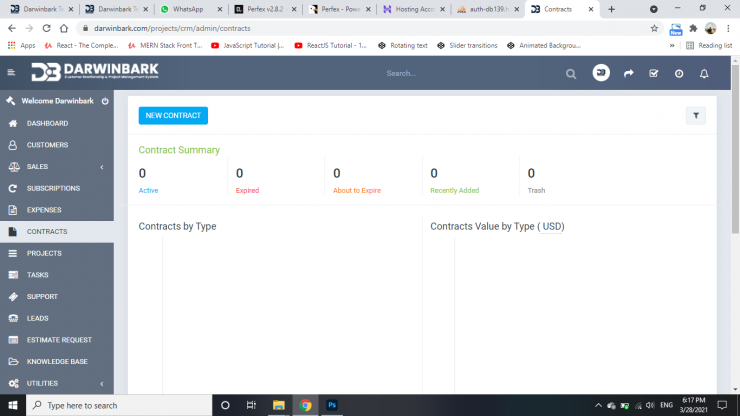Filter by Active contracts
Viewport: 740px width, 416px height.
(148, 190)
